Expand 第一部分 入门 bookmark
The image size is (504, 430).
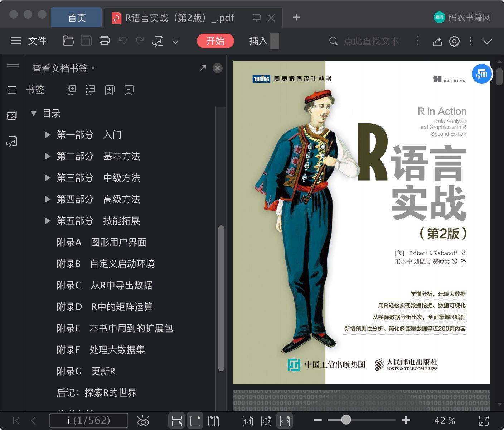pyautogui.click(x=48, y=135)
